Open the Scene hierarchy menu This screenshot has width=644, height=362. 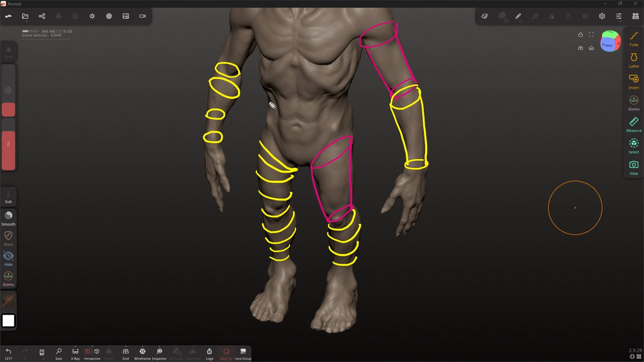pos(42,16)
